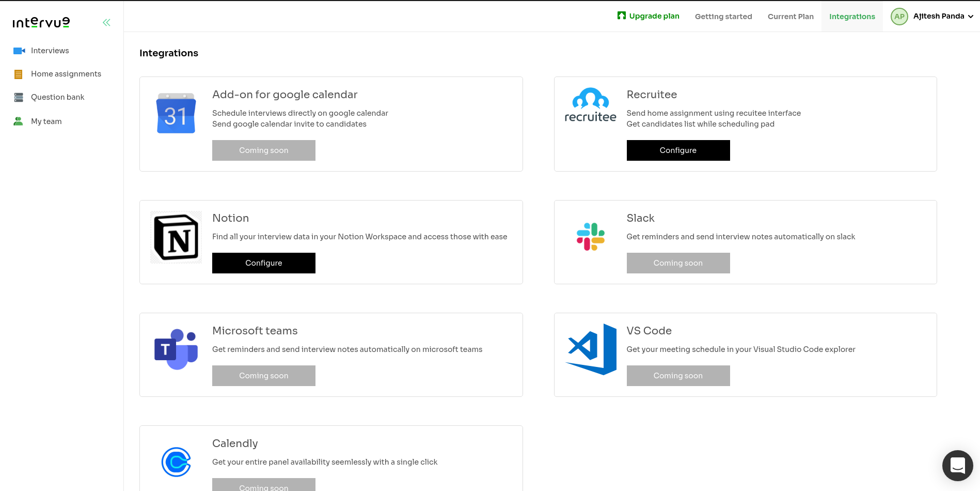The width and height of the screenshot is (980, 491).
Task: Click 'Get your entire panel availability' description
Action: pos(325,462)
